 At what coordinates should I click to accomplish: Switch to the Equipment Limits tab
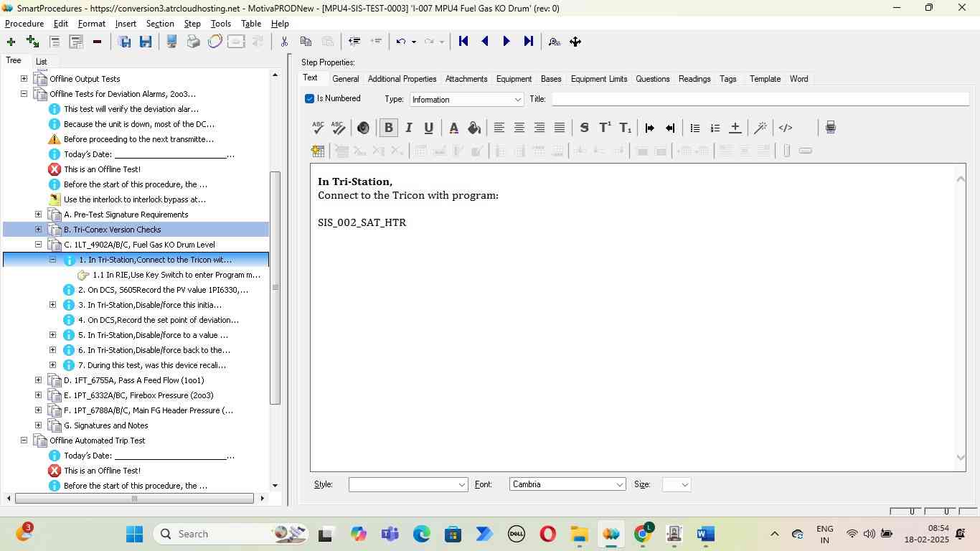598,79
